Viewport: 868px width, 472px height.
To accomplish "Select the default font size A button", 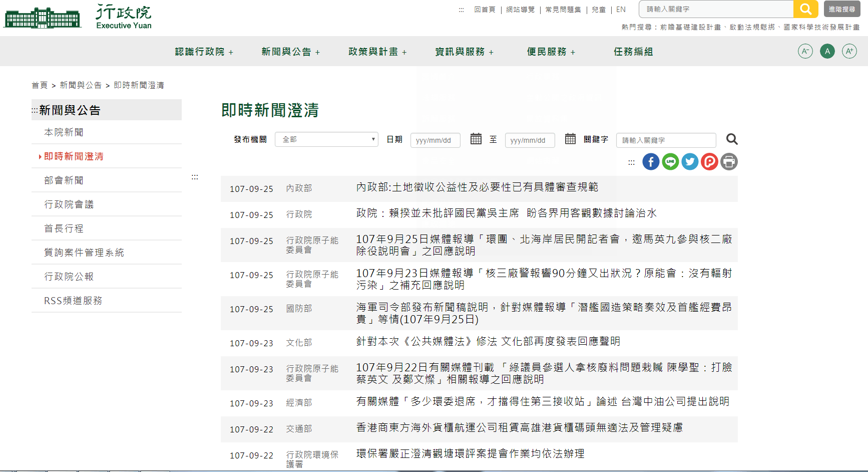I will (x=827, y=51).
